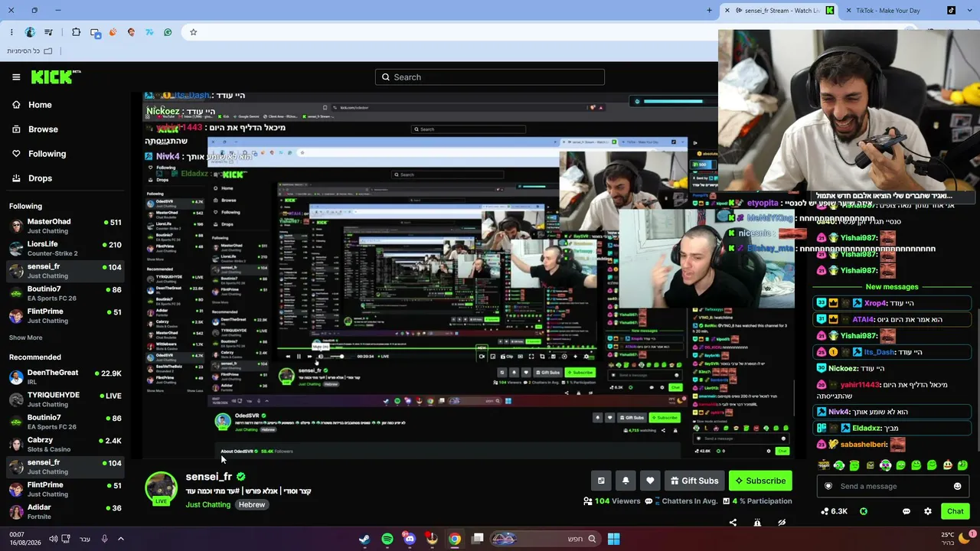Open the Just Chatting category link
This screenshot has height=551, width=980.
(x=207, y=505)
